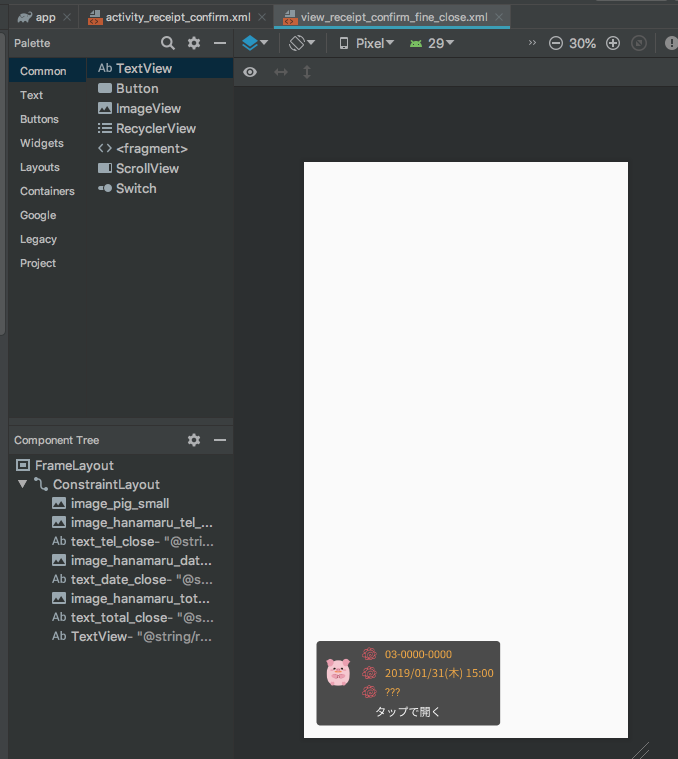Choose device from Pixel dropdown
The width and height of the screenshot is (678, 759).
pos(366,43)
